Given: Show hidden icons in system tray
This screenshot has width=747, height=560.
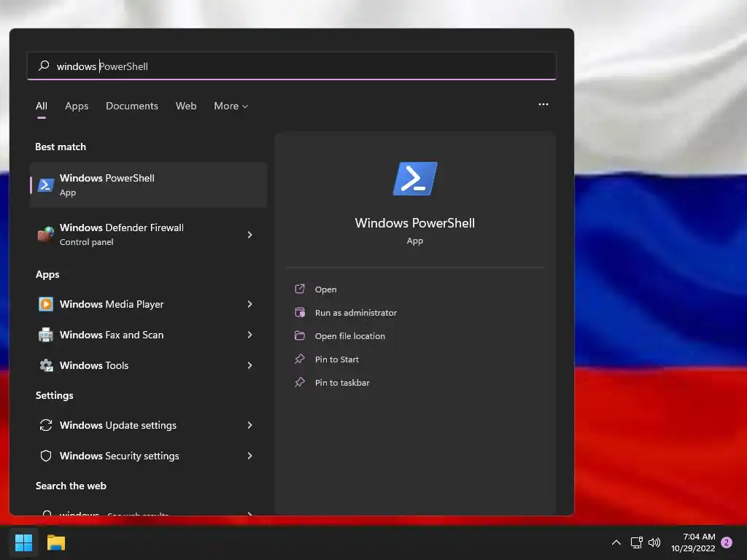Looking at the screenshot, I should coord(616,542).
